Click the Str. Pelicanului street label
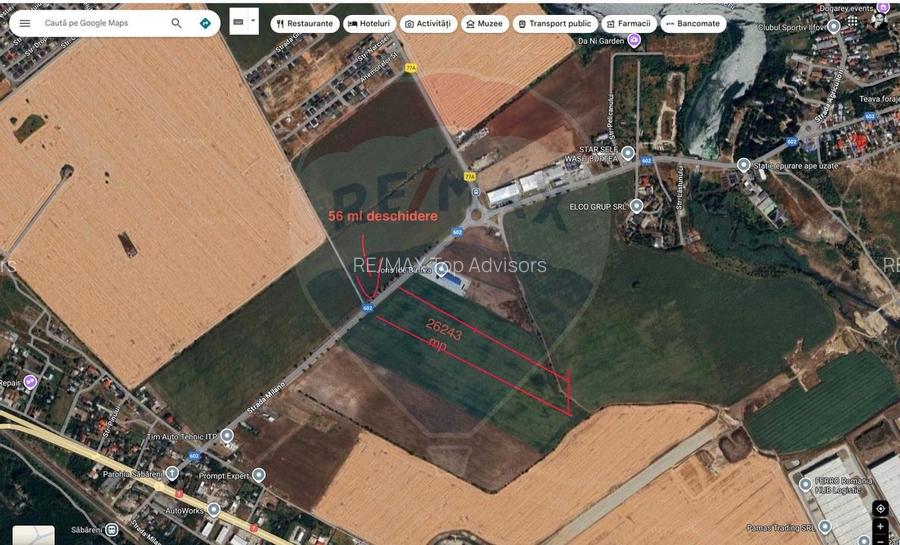Screen dimensions: 900x545 point(612,116)
